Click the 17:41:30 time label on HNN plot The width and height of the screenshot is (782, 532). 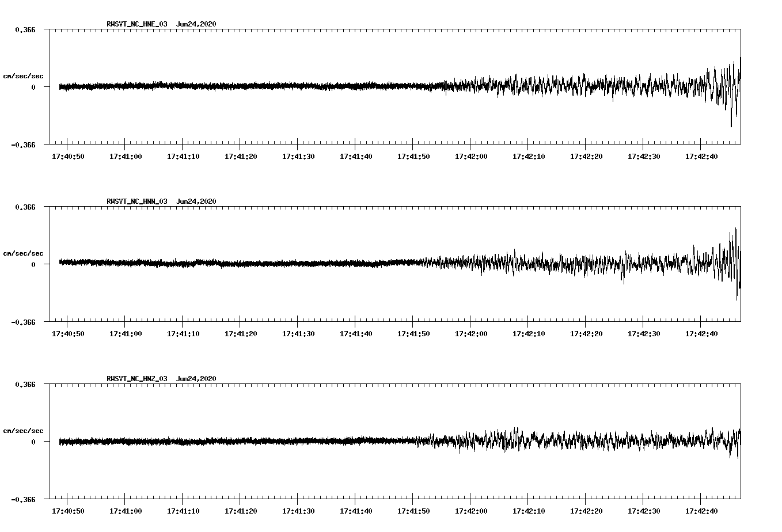tap(298, 334)
